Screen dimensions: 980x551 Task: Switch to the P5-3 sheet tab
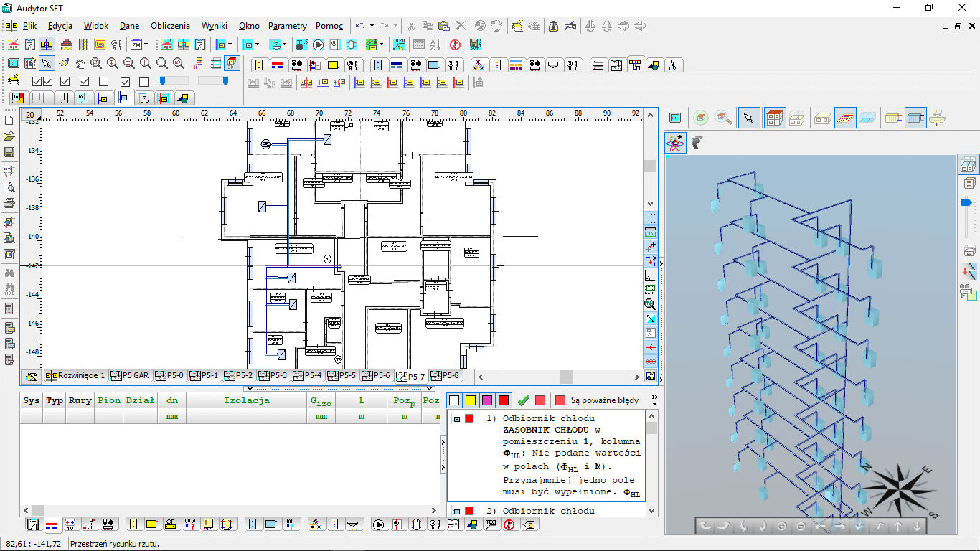[273, 375]
